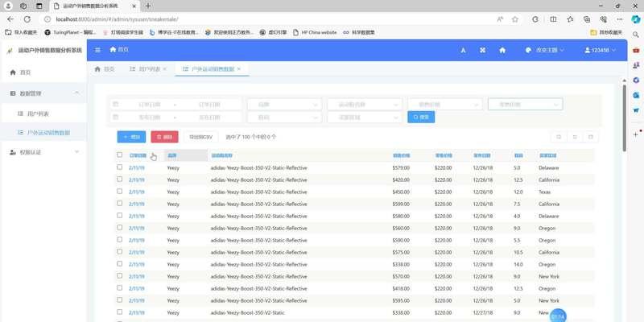Click the blue 搜索 search button

(x=421, y=117)
